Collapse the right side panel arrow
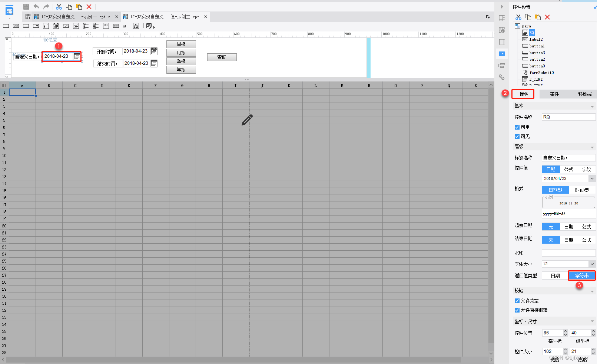The height and width of the screenshot is (364, 597). pyautogui.click(x=502, y=7)
